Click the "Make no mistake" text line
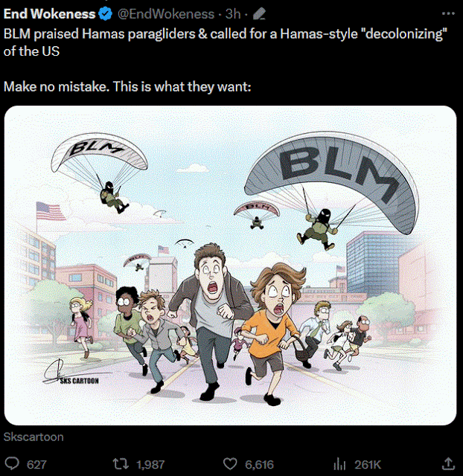 [127, 87]
